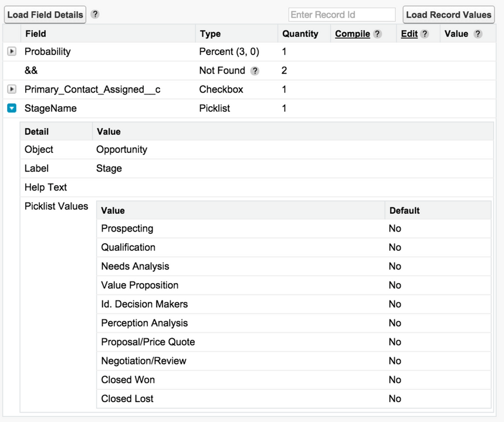Focus the Enter Record Id field
The width and height of the screenshot is (504, 422).
341,15
